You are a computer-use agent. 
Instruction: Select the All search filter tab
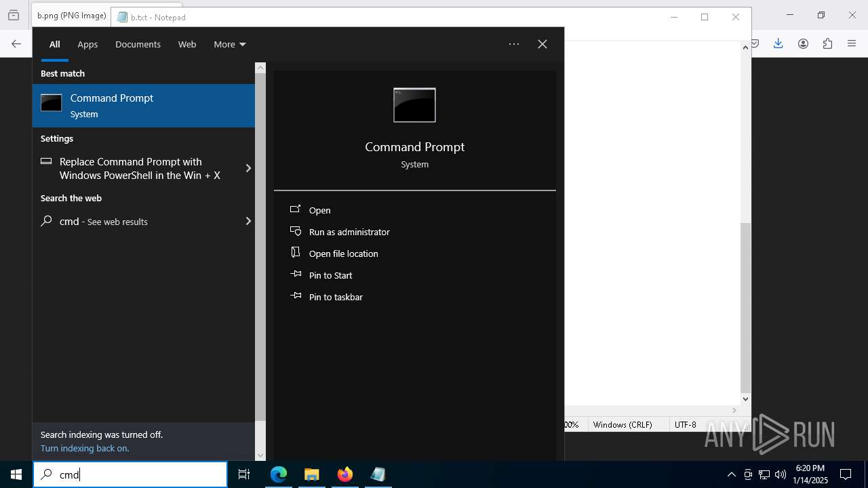(54, 44)
